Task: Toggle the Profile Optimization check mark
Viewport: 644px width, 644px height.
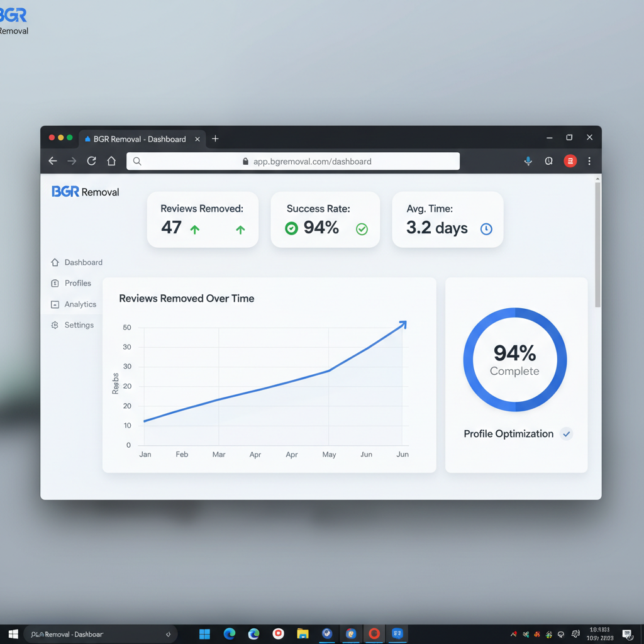Action: coord(567,434)
